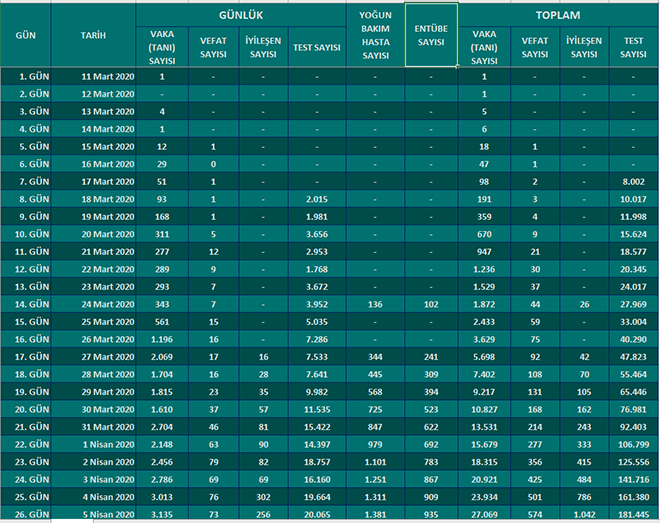
Task: Click total test value 47.823
Action: [x=633, y=357]
